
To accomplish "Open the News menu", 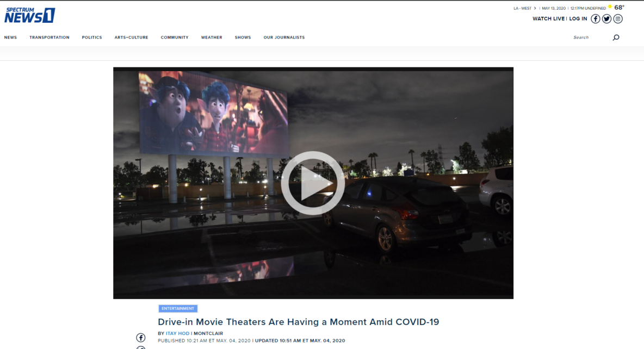I will (x=10, y=38).
